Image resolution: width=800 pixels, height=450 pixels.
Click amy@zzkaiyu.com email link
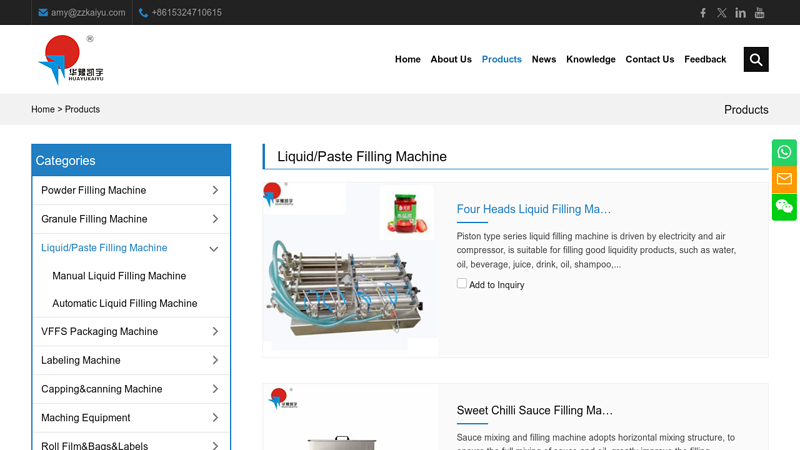tap(88, 13)
